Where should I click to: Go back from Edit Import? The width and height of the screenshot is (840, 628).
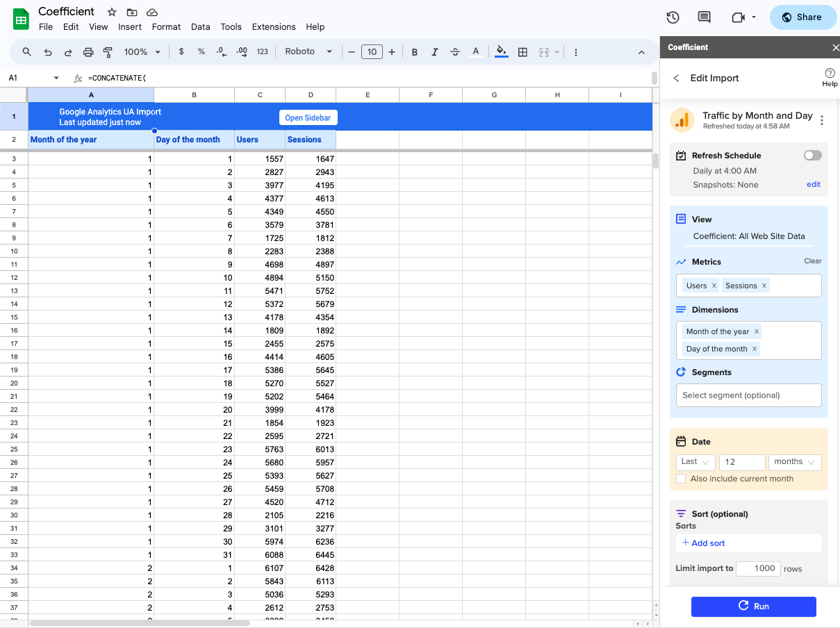(x=676, y=78)
